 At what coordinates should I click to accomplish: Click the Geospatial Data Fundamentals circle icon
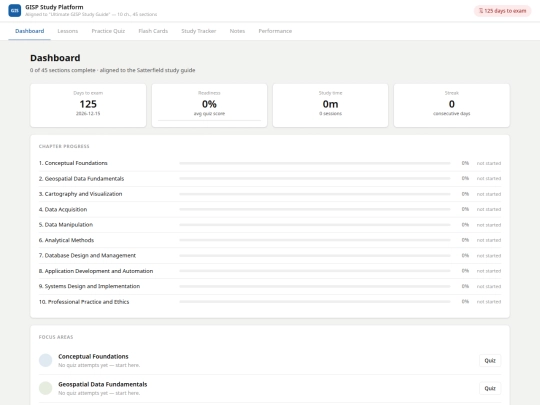point(45,388)
